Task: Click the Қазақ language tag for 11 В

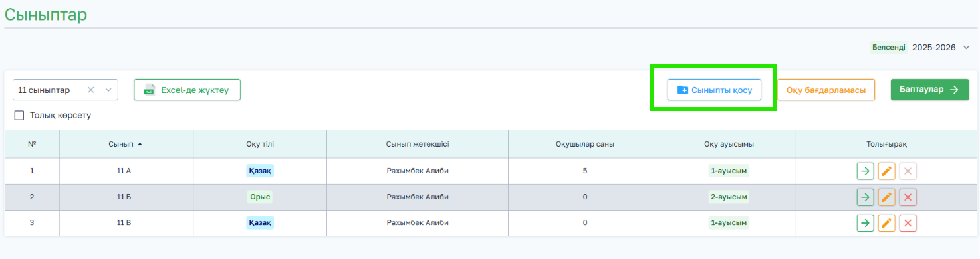Action: [x=260, y=222]
